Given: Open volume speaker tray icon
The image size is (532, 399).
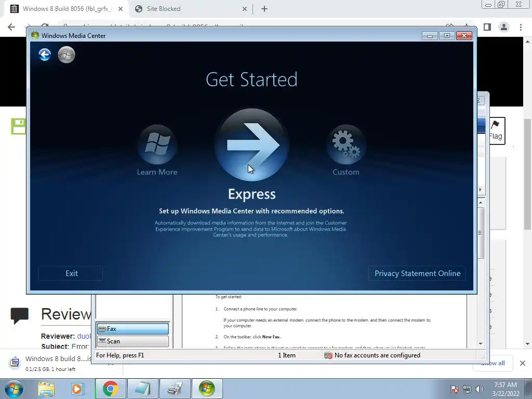Looking at the screenshot, I should click(480, 389).
